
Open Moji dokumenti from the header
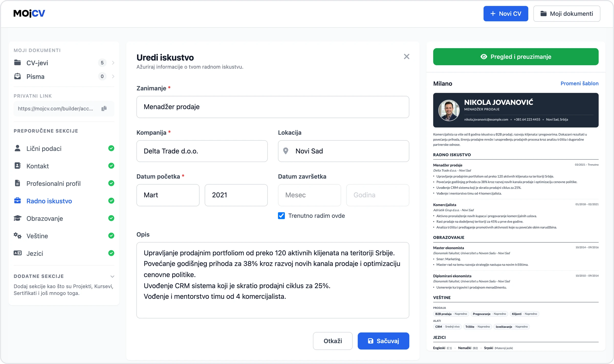point(567,14)
